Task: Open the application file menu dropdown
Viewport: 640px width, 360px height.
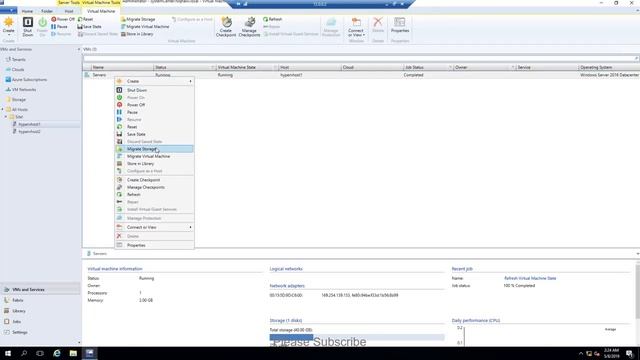Action: click(x=8, y=11)
